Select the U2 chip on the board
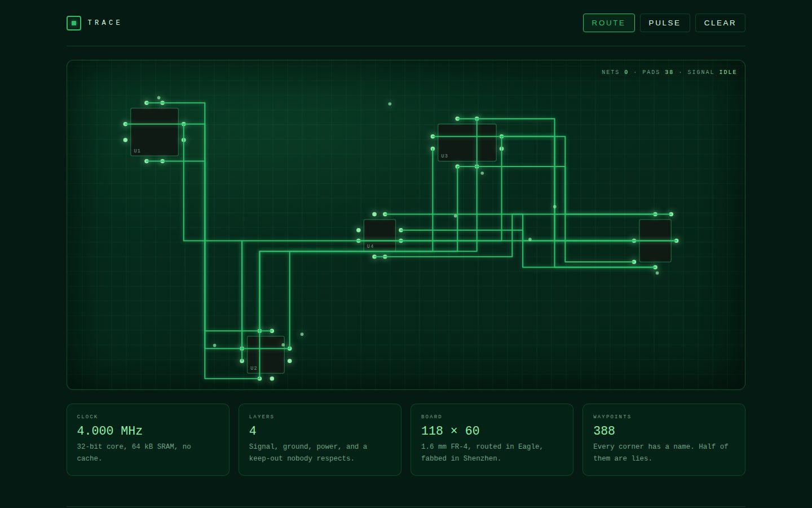 pyautogui.click(x=266, y=354)
